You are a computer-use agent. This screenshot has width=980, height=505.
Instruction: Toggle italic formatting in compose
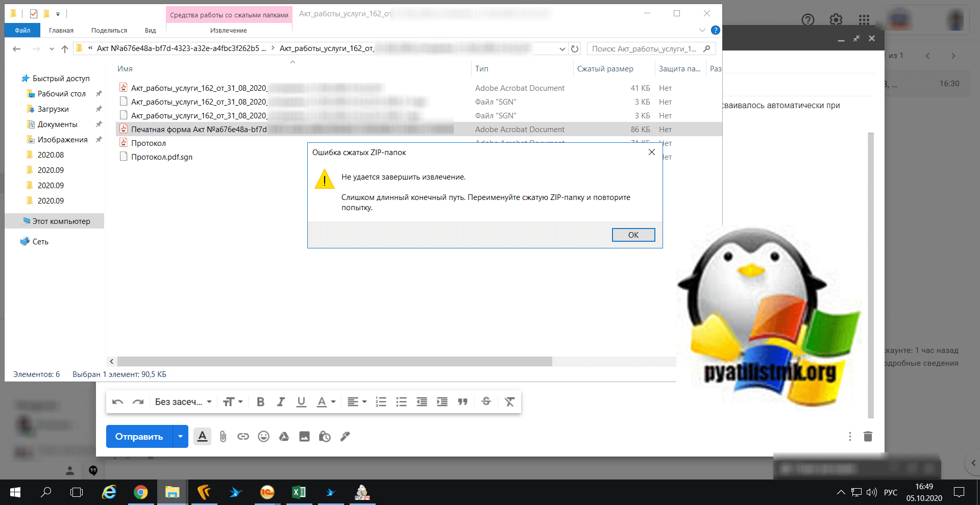point(281,402)
